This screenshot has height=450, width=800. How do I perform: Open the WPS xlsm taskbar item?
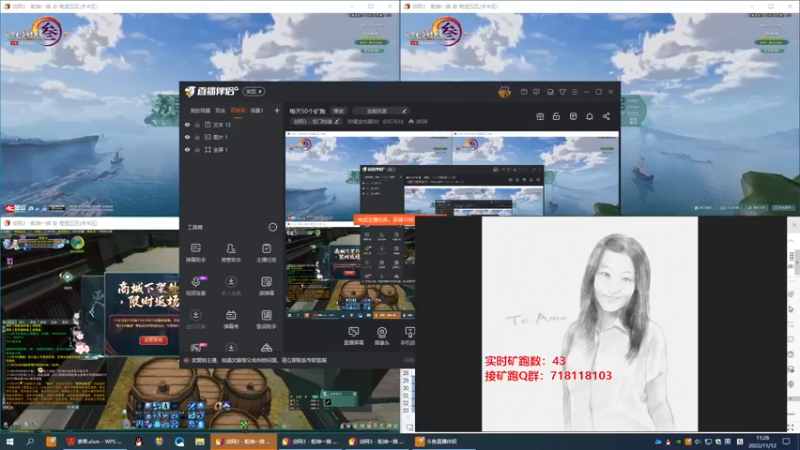click(95, 441)
